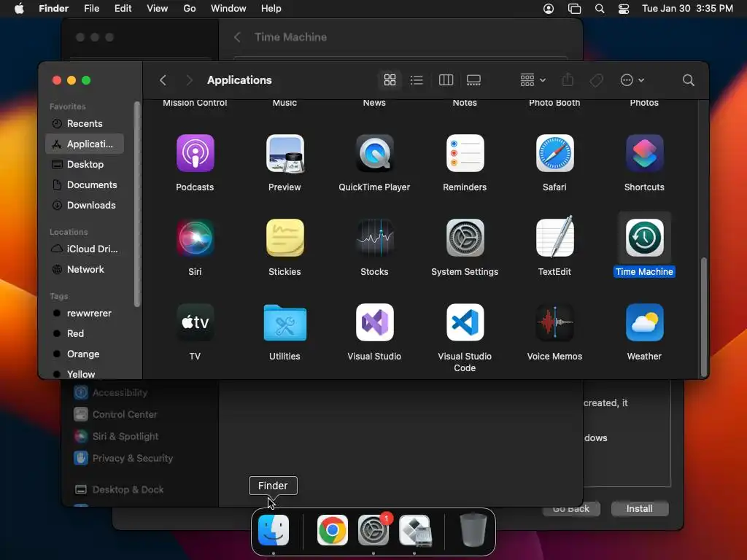This screenshot has height=560, width=747.
Task: Go back from Time Machine pane
Action: [237, 37]
